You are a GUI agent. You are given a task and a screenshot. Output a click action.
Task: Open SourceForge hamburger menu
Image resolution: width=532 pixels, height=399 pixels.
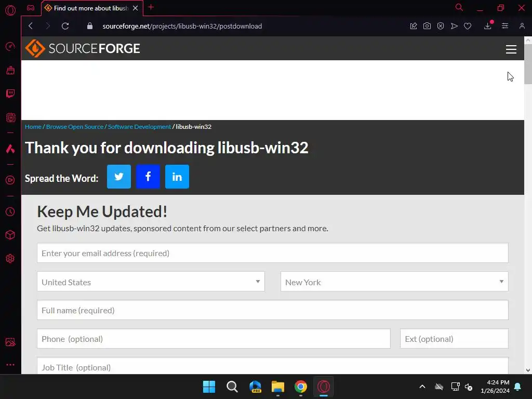511,49
